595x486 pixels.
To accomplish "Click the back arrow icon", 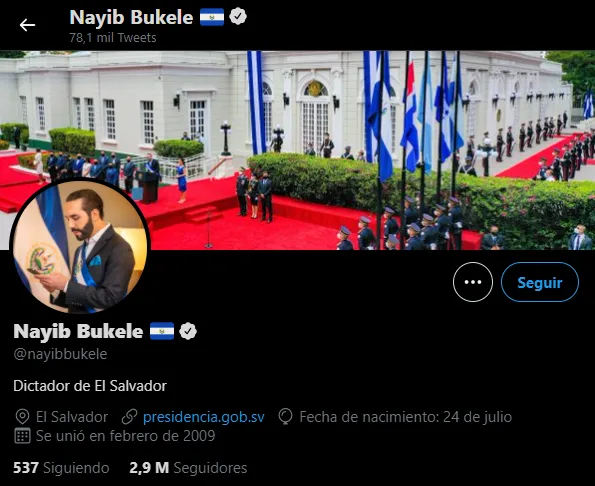I will pos(27,25).
